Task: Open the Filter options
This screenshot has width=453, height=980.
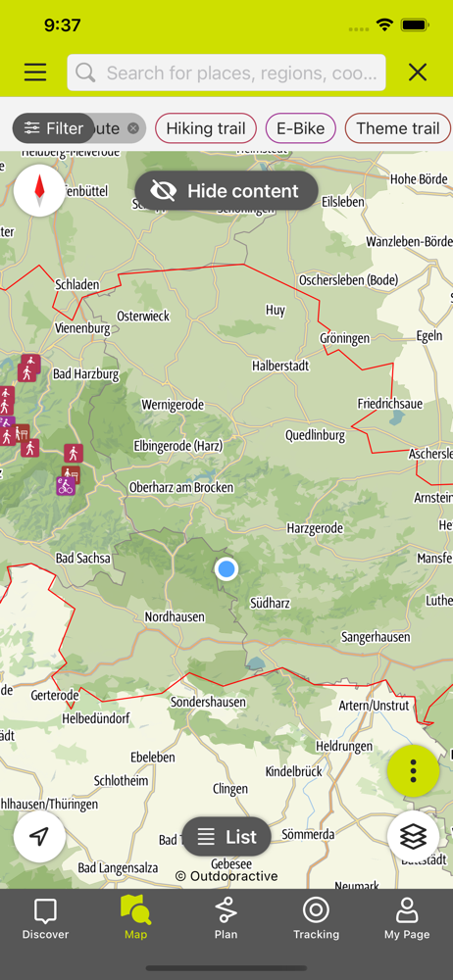Action: [x=54, y=128]
